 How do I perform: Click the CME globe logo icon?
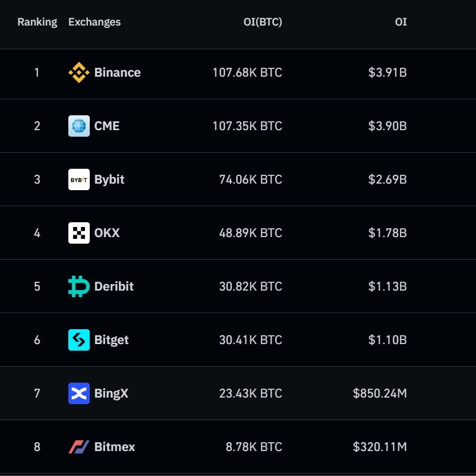(x=78, y=126)
